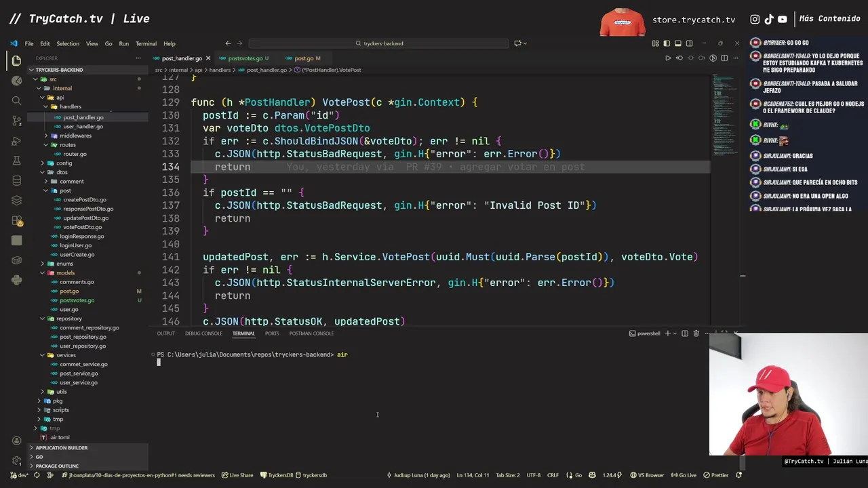The image size is (868, 488).
Task: Open Explorer views and more actions ellipsis
Action: point(138,58)
